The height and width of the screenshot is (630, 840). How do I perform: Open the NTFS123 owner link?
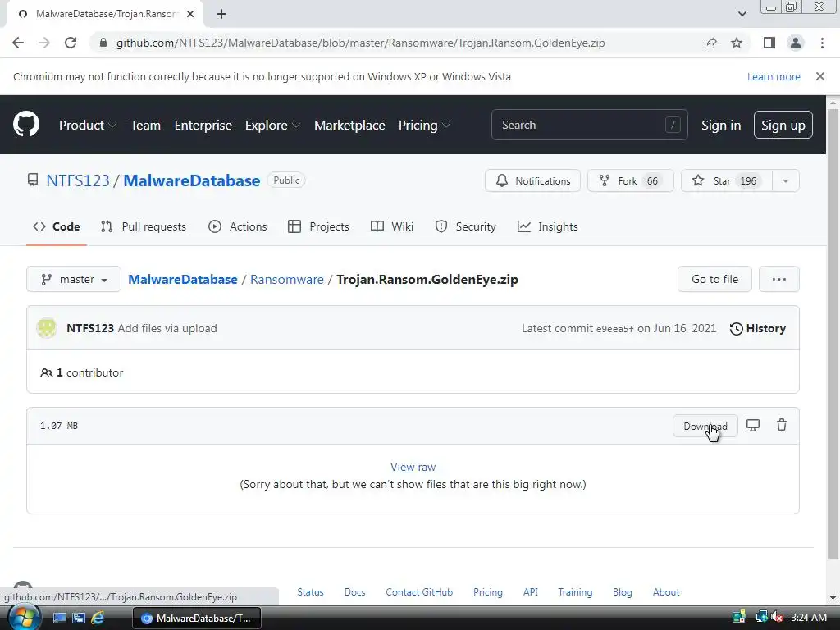78,180
